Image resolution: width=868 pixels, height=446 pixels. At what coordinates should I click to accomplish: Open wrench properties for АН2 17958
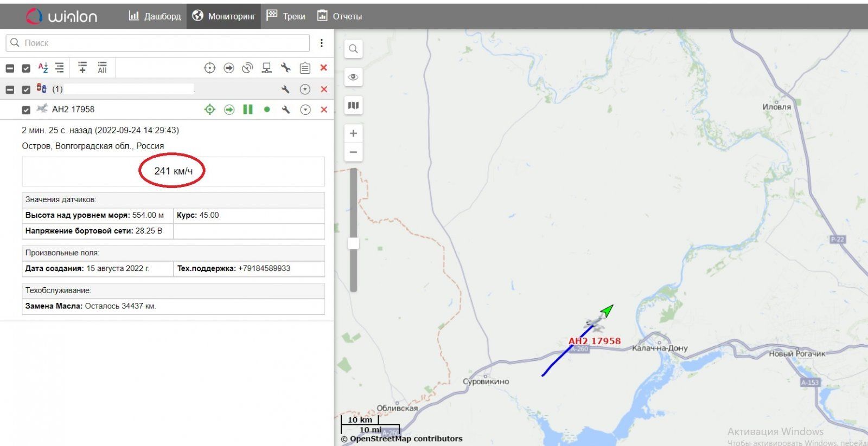tap(285, 109)
